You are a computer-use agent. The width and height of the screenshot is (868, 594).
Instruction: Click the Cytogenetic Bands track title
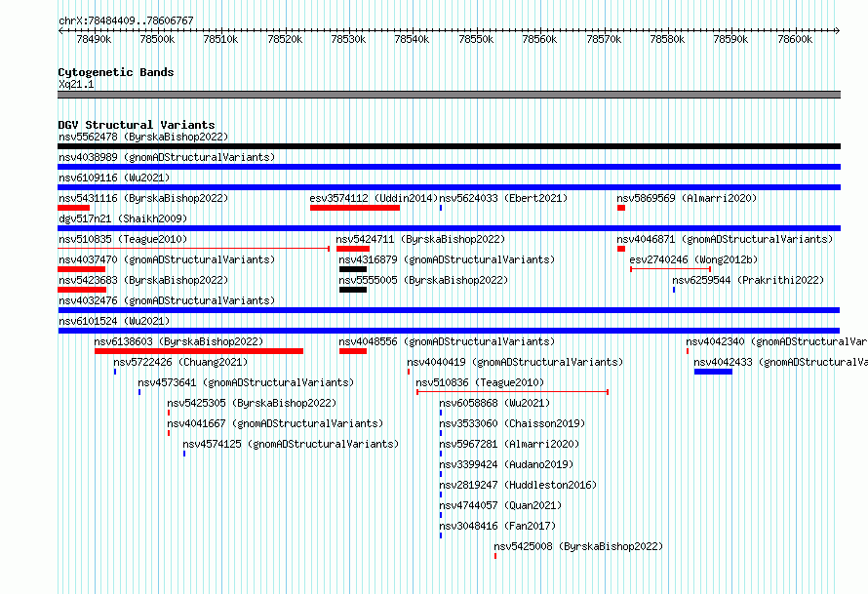(x=116, y=72)
